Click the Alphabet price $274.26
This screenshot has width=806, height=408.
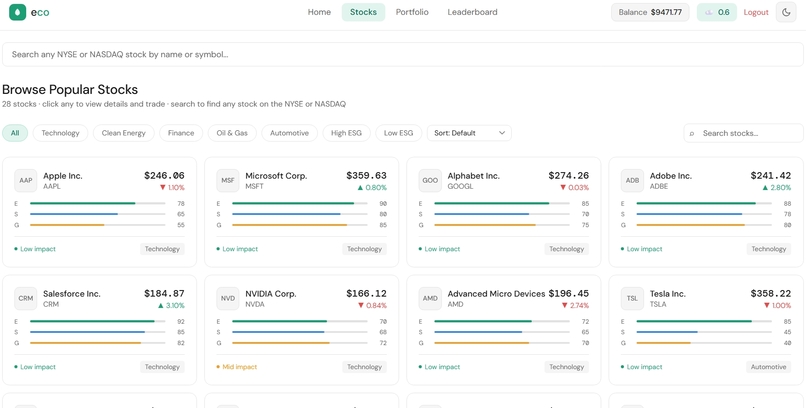coord(569,176)
